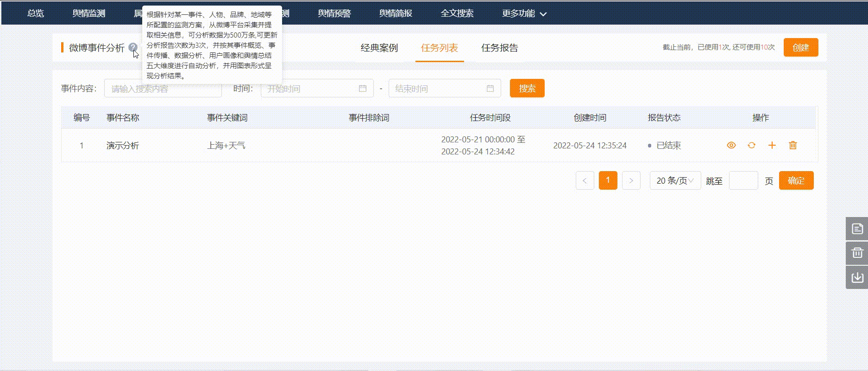The width and height of the screenshot is (868, 371).
Task: Go to previous page arrow
Action: (585, 180)
